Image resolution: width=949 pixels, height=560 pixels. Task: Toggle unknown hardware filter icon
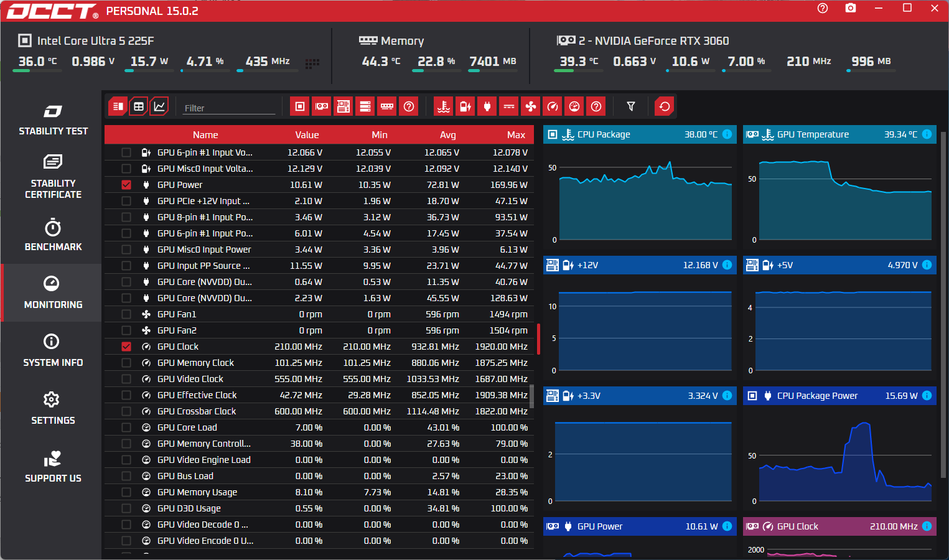click(409, 106)
